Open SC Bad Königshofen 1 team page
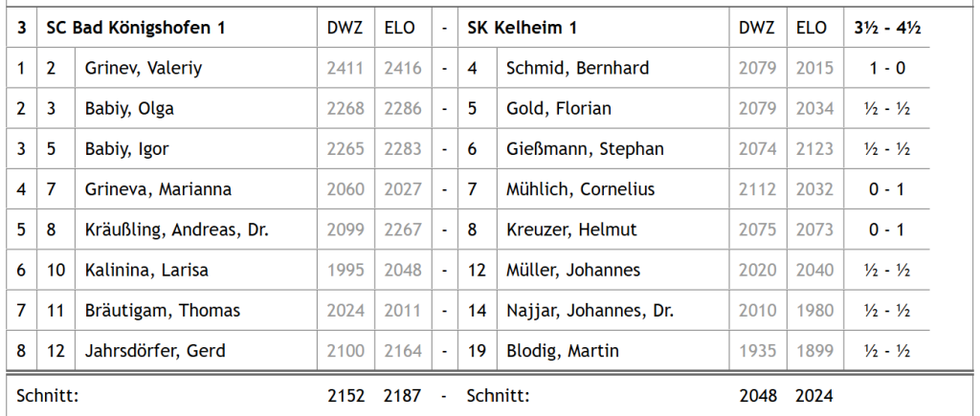Image resolution: width=980 pixels, height=416 pixels. pyautogui.click(x=136, y=29)
